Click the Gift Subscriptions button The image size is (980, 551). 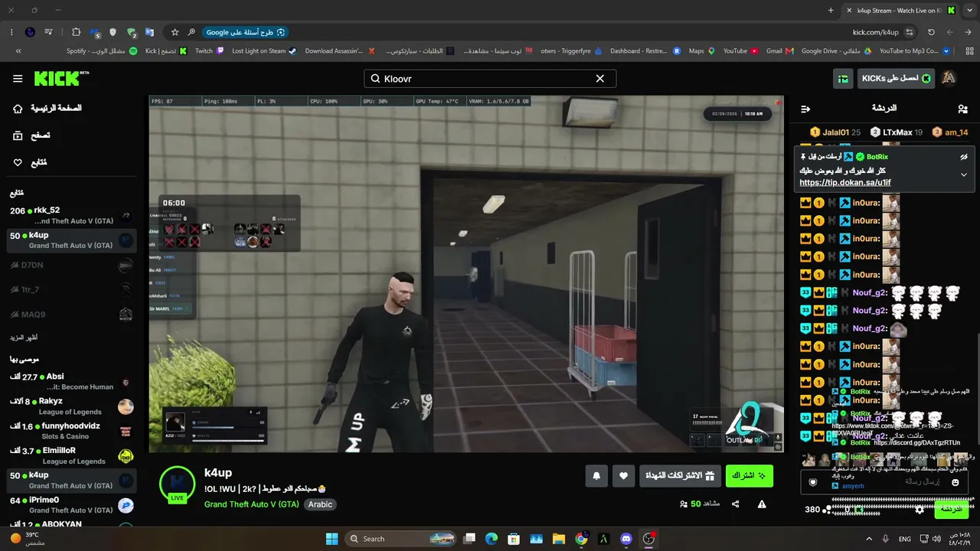[681, 476]
